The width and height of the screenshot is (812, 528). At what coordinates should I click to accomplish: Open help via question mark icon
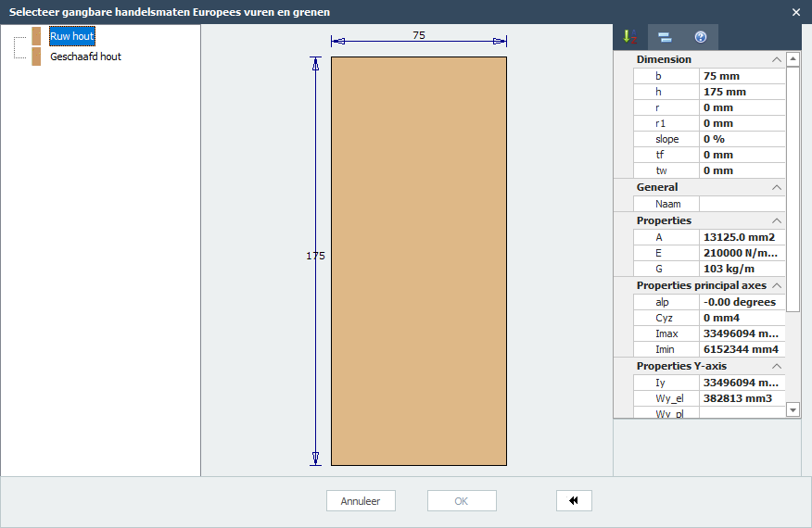click(701, 37)
